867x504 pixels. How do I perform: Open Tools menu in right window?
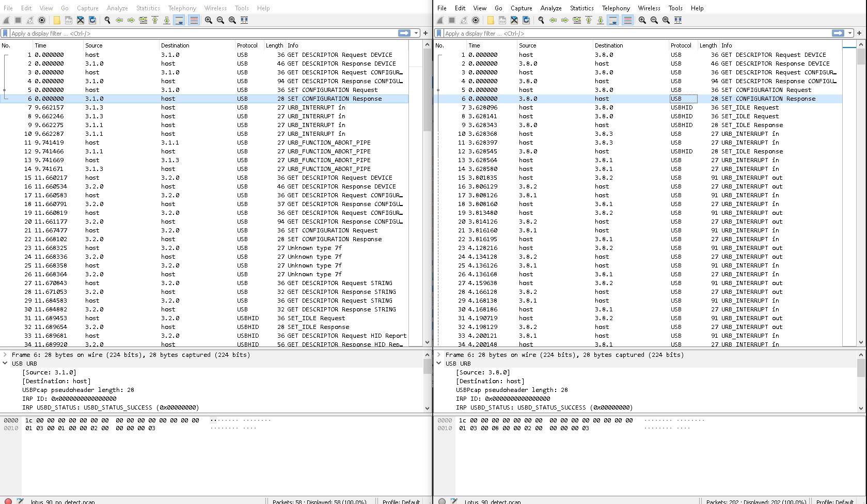click(x=675, y=8)
